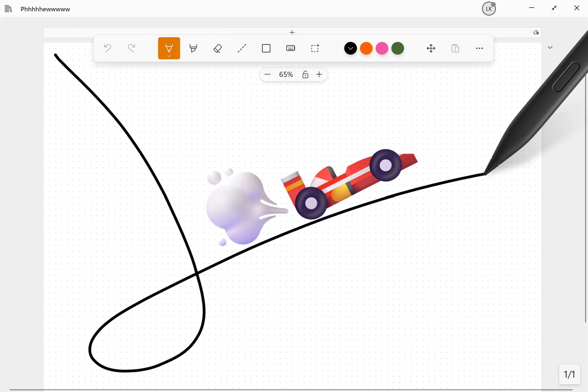Minimize the window

532,8
